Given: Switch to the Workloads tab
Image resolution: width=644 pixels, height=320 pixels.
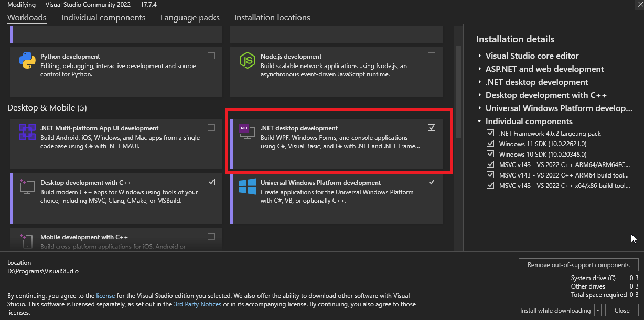Looking at the screenshot, I should (27, 17).
